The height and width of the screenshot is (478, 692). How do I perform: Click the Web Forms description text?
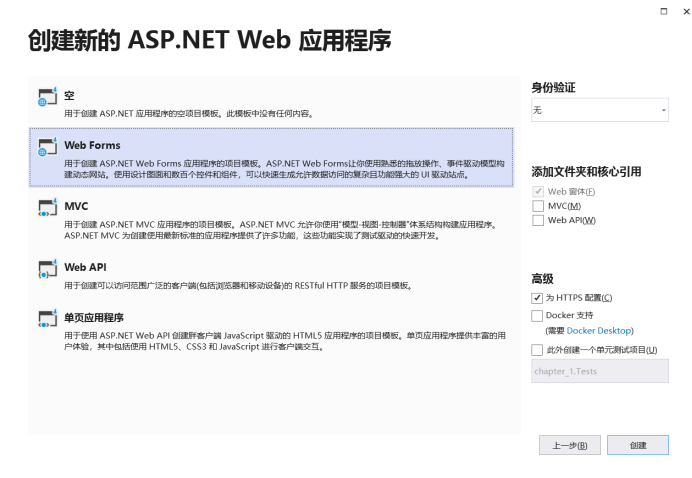284,169
